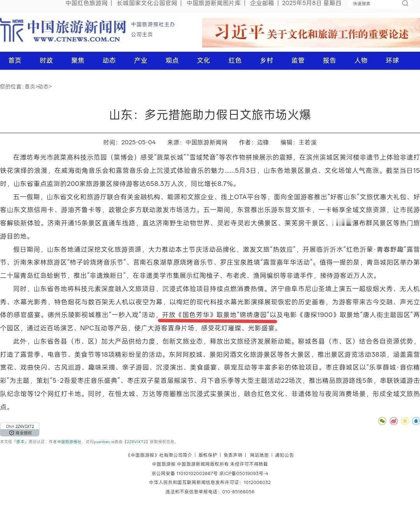Click 动态 in the breadcrumb

pyautogui.click(x=43, y=86)
